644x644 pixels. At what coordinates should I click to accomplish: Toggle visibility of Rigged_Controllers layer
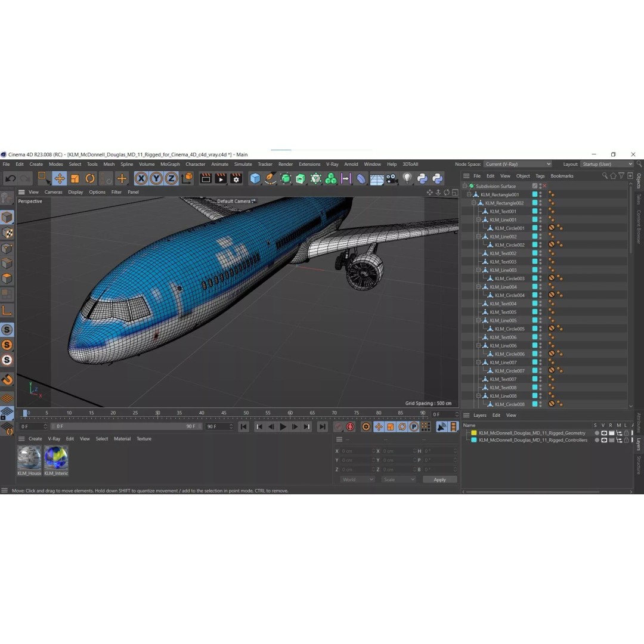[604, 440]
